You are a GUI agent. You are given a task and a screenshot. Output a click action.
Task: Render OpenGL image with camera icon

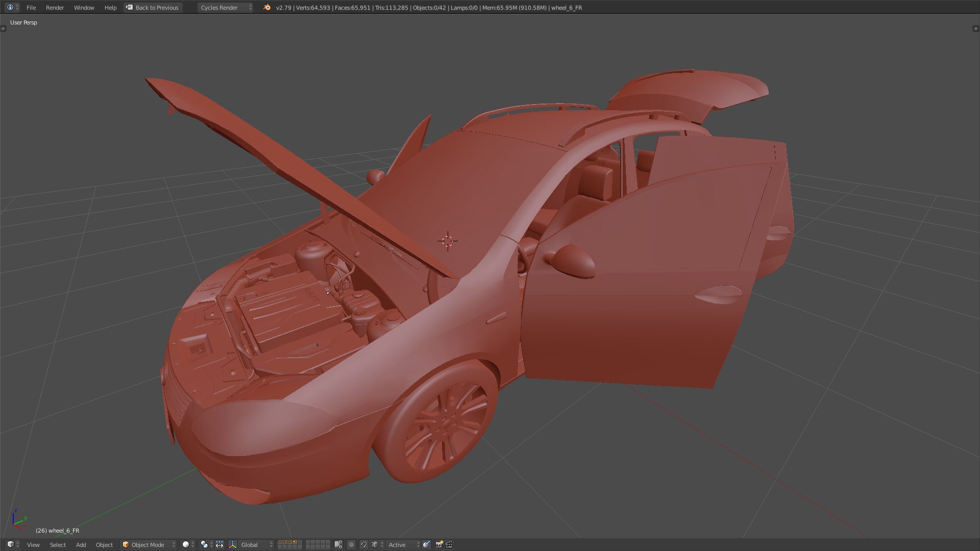(439, 544)
